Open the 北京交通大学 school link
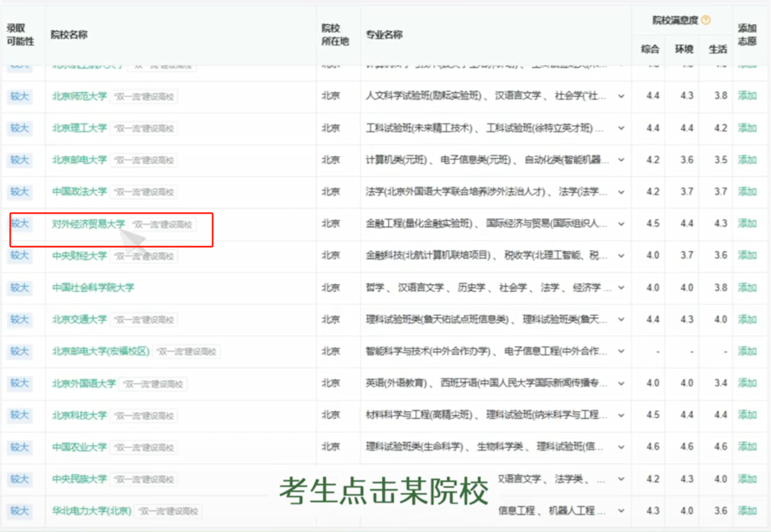Viewport: 771px width, 532px height. [80, 319]
